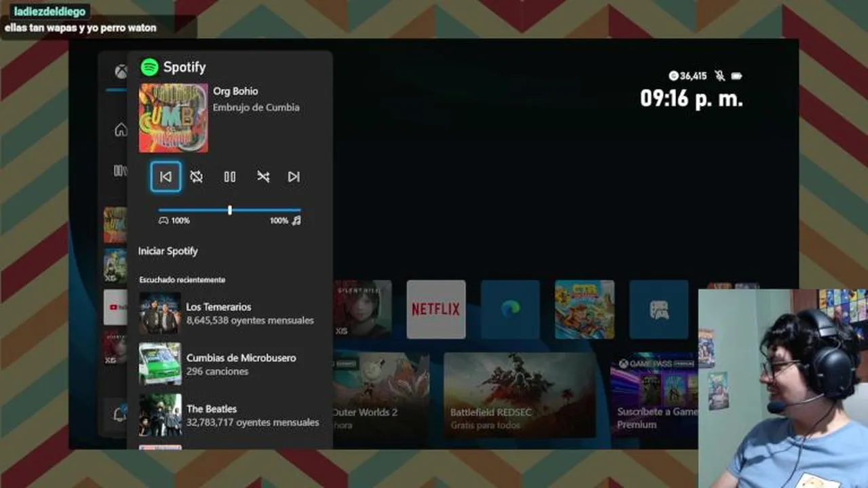Toggle repeat mode in Spotify panel
This screenshot has height=488, width=868.
(197, 177)
